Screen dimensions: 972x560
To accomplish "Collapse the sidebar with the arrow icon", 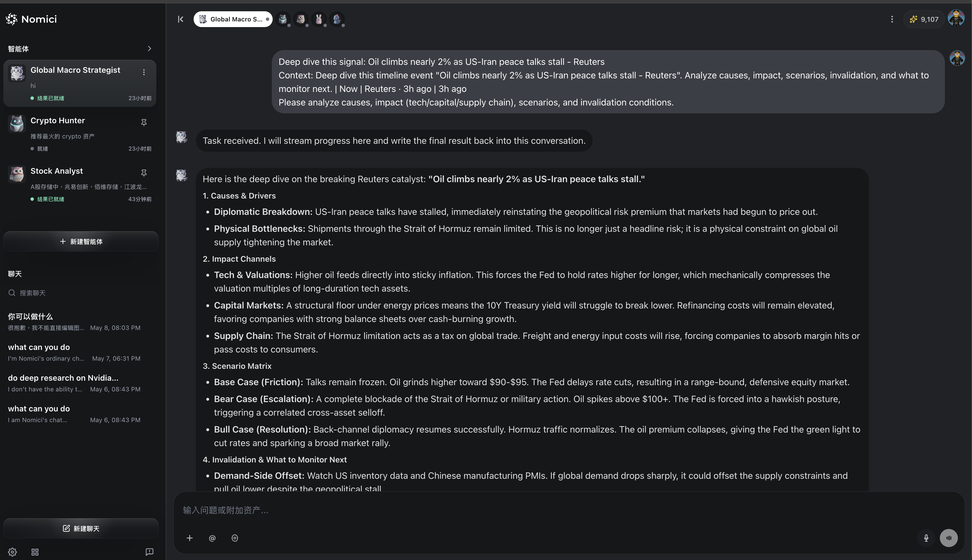I will pyautogui.click(x=181, y=19).
